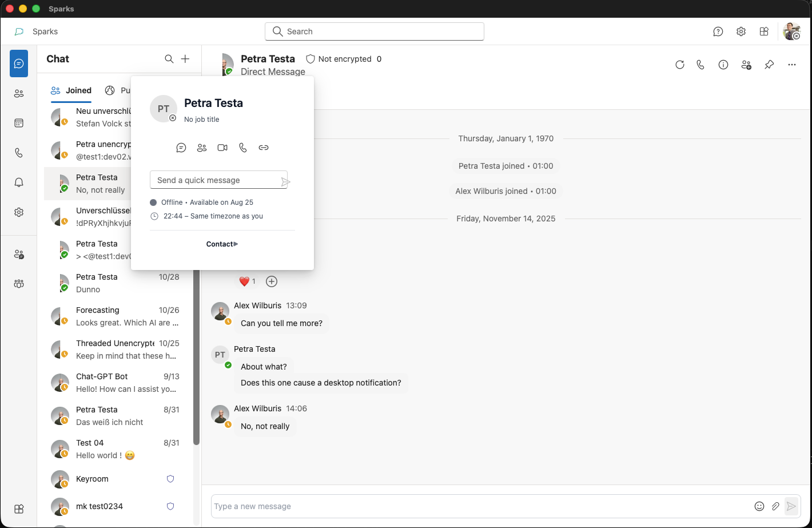Start a voice call with Petra Testa
This screenshot has width=812, height=528.
tap(700, 65)
